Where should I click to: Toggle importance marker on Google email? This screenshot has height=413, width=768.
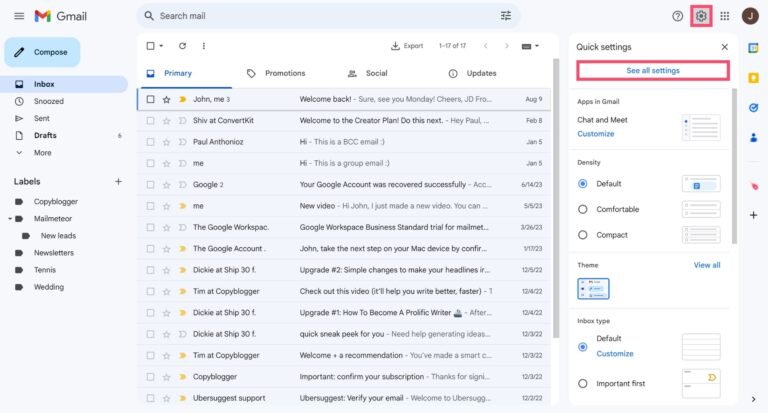(x=183, y=185)
